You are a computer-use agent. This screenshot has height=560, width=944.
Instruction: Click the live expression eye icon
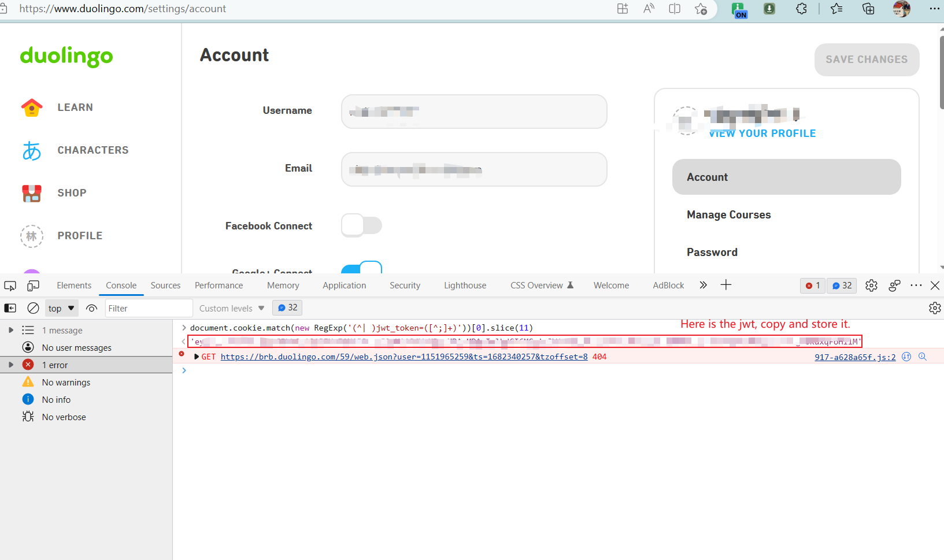[x=91, y=308]
